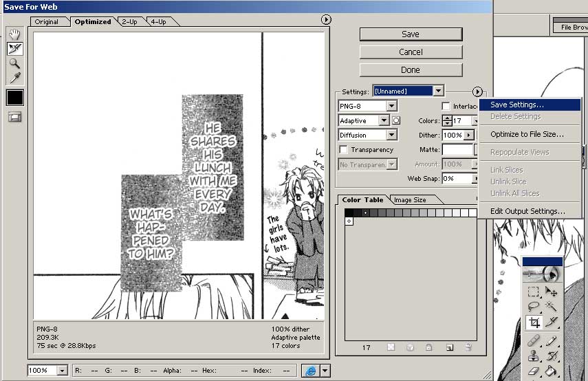Screen dimensions: 588x381
Task: Open the Adaptive color reduction dropdown
Action: (x=384, y=120)
